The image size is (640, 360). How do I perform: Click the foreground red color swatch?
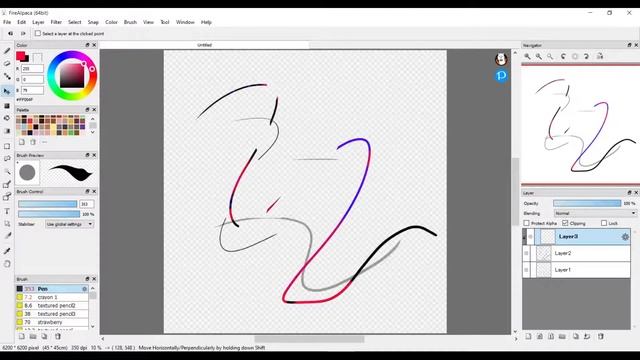pyautogui.click(x=20, y=56)
